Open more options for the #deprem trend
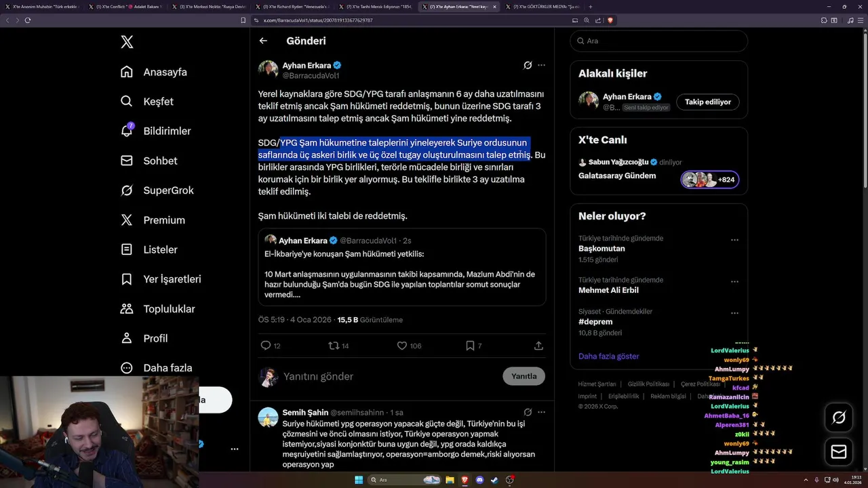The width and height of the screenshot is (868, 488). 734,313
